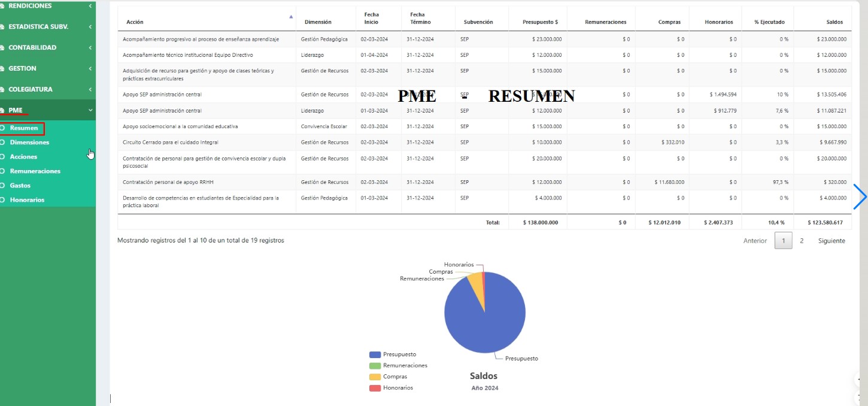Expand the RENDICIONES menu chevron
This screenshot has height=406, width=868.
[x=90, y=6]
